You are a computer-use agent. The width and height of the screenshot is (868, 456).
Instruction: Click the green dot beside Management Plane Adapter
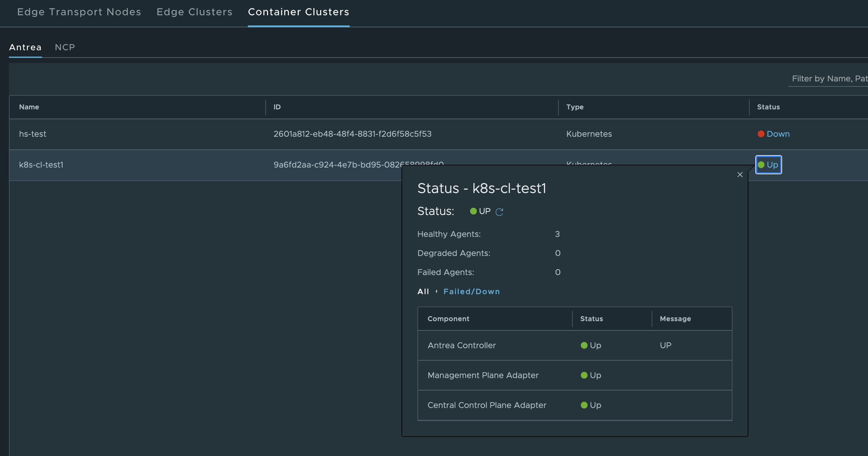584,375
